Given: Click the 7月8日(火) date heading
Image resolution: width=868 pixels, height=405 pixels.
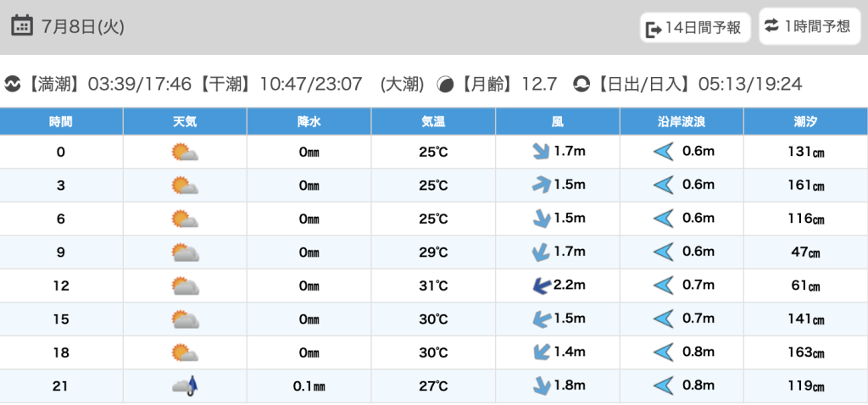Looking at the screenshot, I should pos(83,26).
